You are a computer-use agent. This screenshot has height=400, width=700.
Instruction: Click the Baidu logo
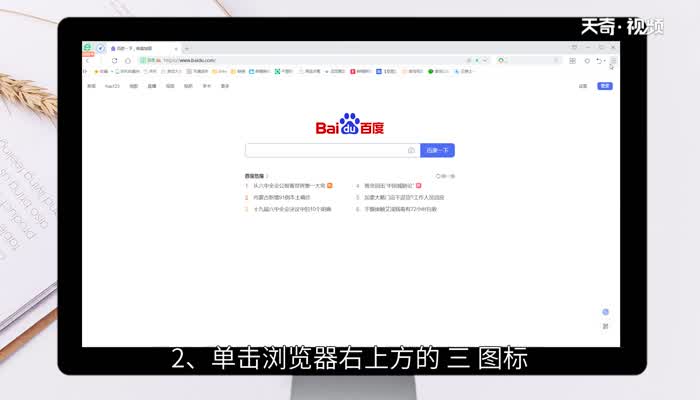point(350,125)
